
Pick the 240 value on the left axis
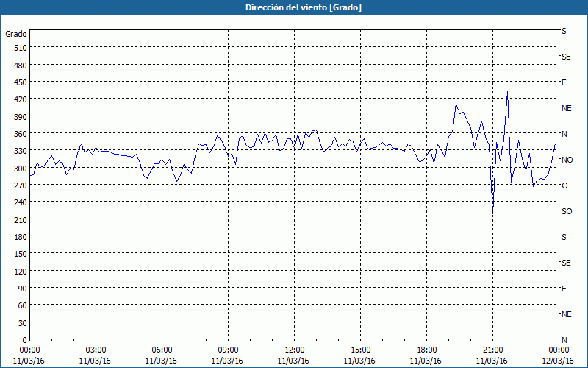21,202
